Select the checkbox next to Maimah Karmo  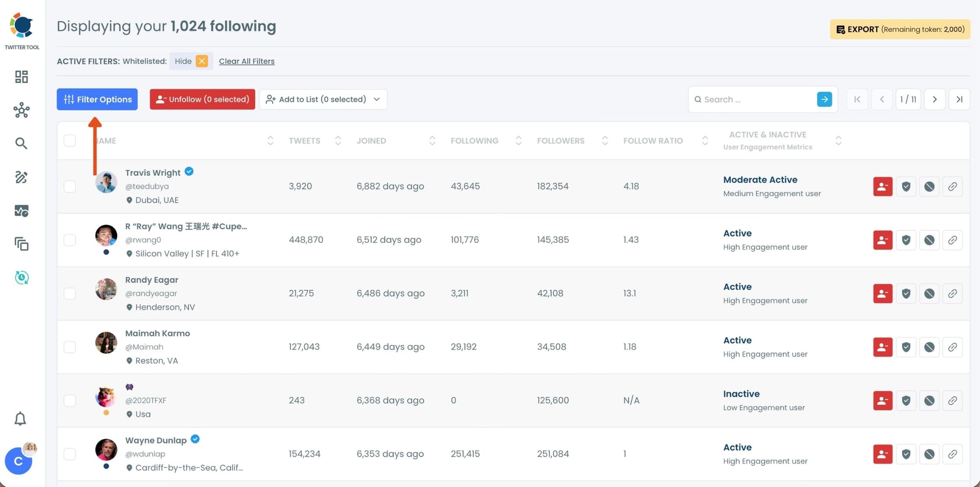coord(70,347)
